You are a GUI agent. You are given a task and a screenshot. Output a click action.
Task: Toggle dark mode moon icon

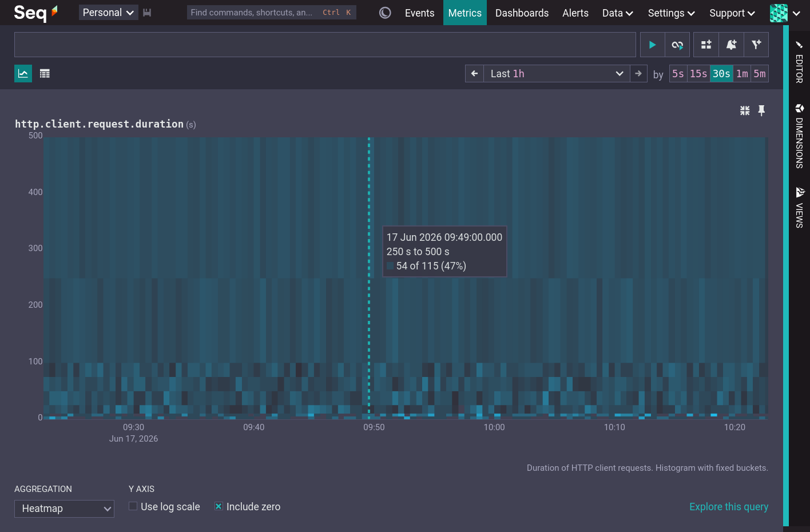[385, 13]
